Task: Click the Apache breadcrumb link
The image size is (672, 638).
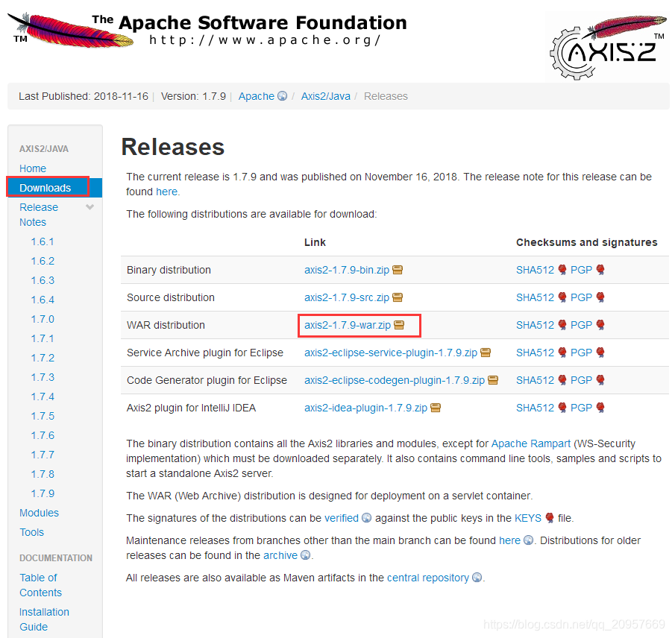Action: [x=257, y=96]
